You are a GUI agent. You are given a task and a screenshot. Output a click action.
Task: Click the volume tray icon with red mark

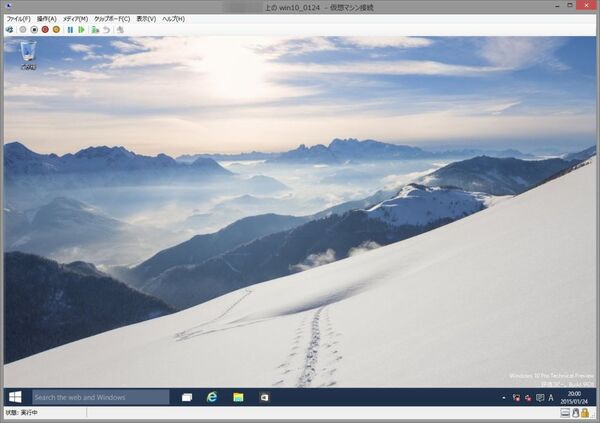click(x=528, y=398)
